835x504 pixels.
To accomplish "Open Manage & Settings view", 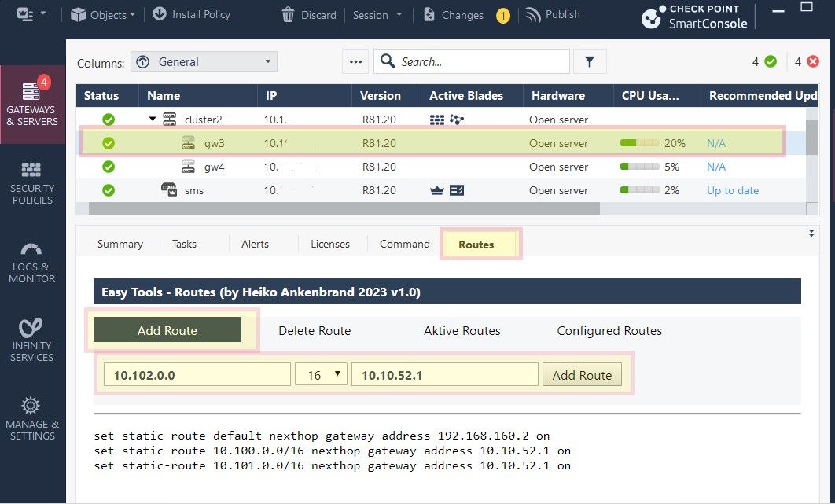I will tap(31, 418).
